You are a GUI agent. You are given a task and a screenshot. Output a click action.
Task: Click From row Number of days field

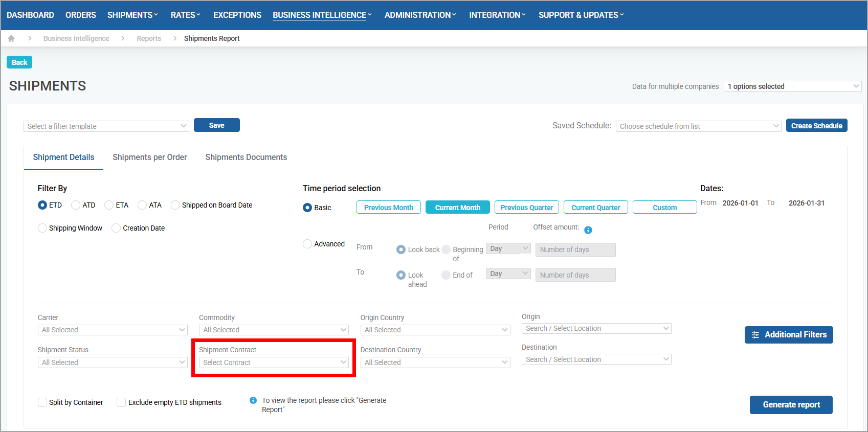coord(575,249)
